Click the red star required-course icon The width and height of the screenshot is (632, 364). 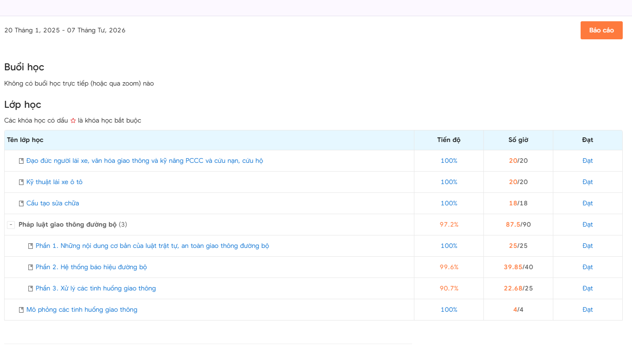73,121
